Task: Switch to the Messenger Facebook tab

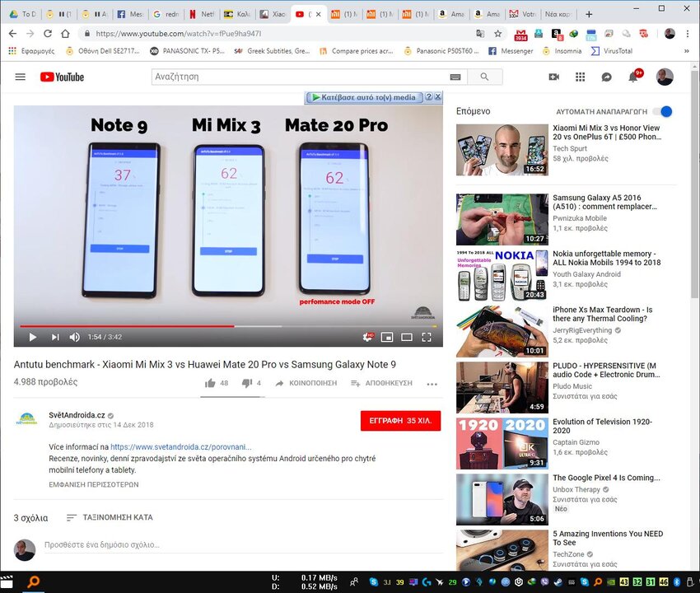Action: (x=130, y=14)
